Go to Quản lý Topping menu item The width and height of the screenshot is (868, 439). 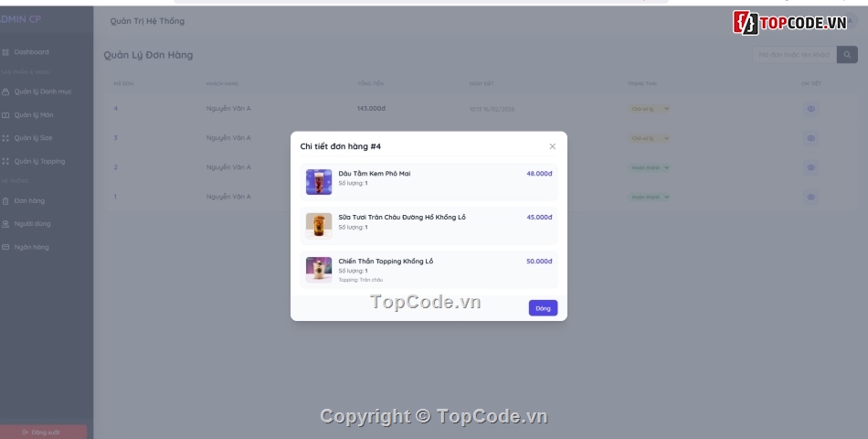39,161
